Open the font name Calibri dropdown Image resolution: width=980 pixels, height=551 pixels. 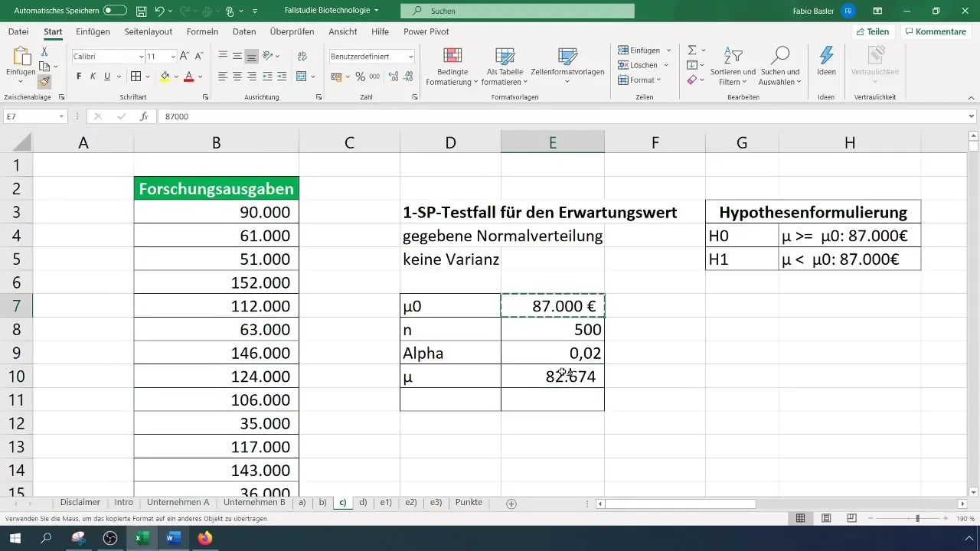pyautogui.click(x=141, y=57)
